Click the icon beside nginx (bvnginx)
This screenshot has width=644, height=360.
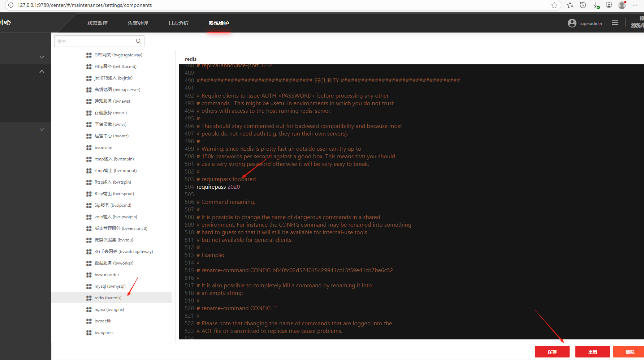(x=89, y=309)
